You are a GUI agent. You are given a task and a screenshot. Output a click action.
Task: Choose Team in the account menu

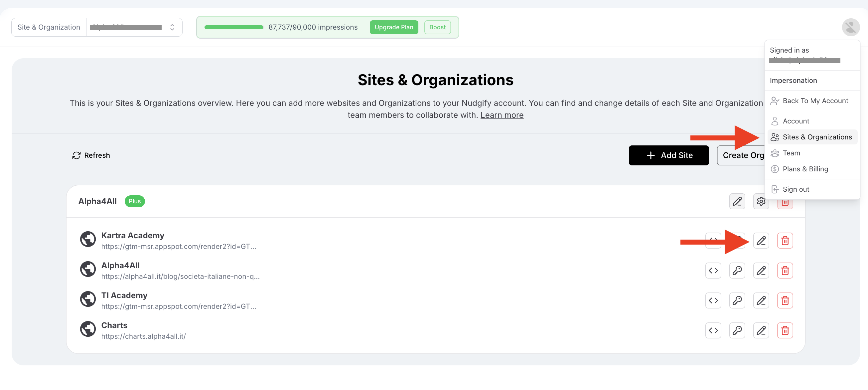click(791, 153)
